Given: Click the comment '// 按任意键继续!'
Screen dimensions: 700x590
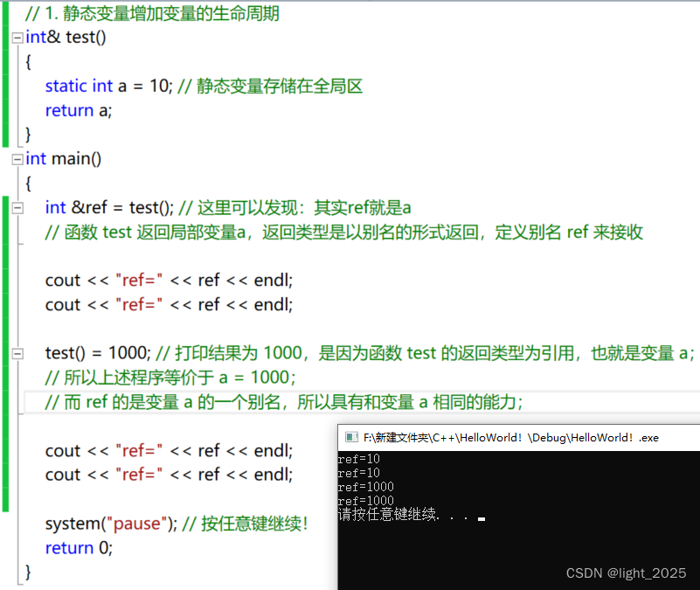Looking at the screenshot, I should 245,524.
